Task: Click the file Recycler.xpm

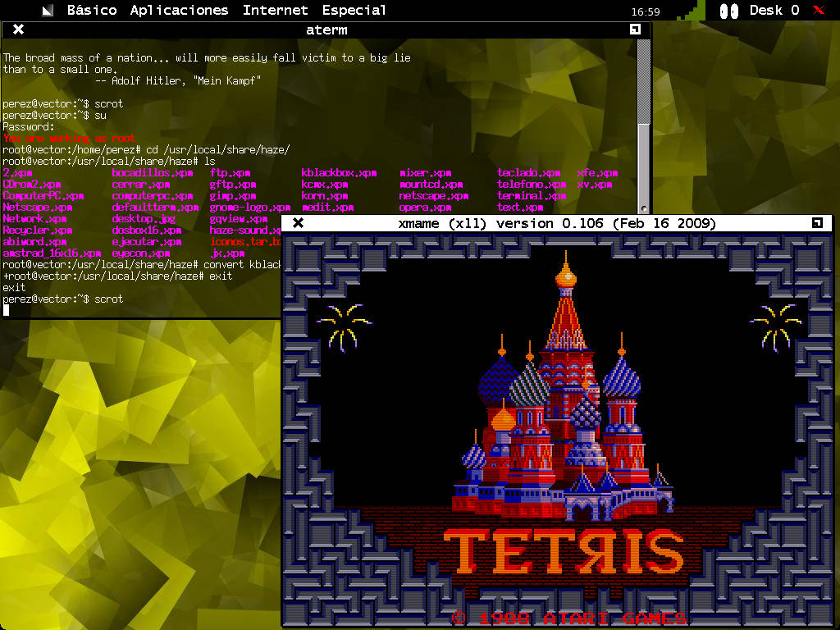Action: (38, 231)
